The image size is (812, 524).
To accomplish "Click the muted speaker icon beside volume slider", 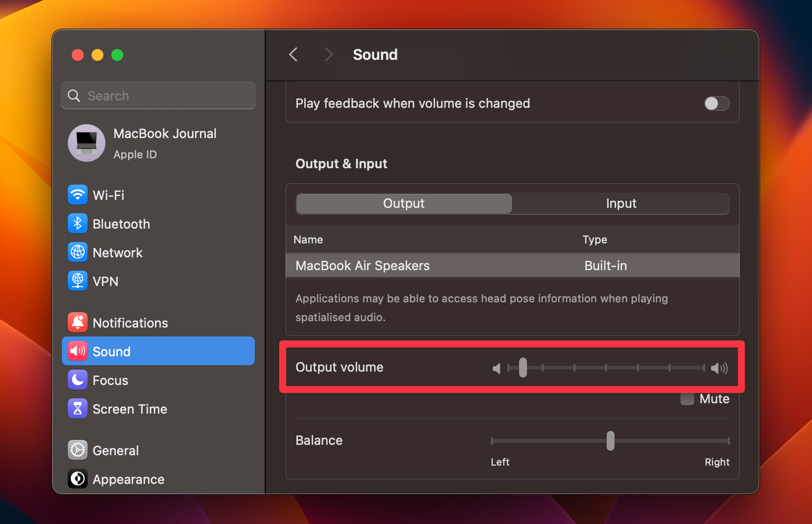I will (497, 368).
